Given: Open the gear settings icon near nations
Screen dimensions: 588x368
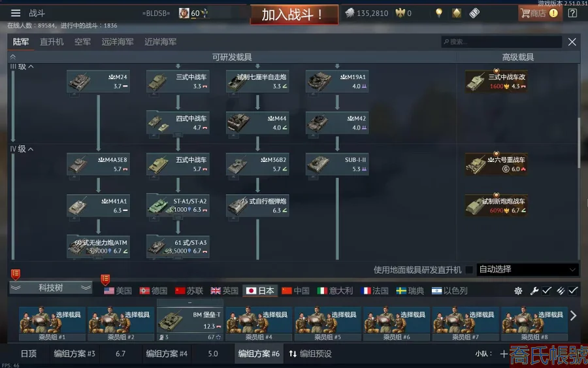Looking at the screenshot, I should tap(518, 291).
